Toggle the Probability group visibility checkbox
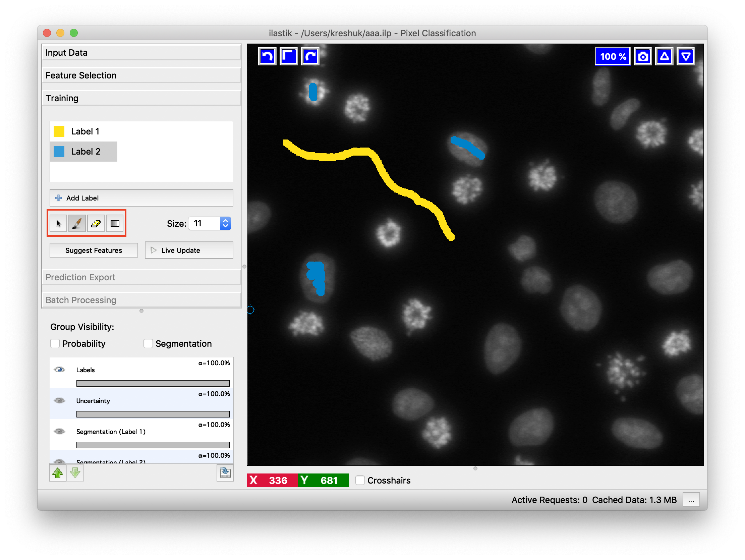The width and height of the screenshot is (745, 560). tap(55, 344)
